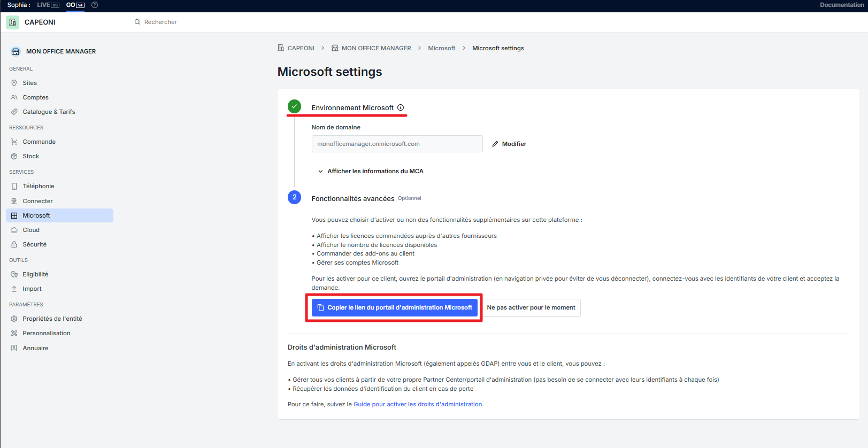Click the Personnalisation tools icon
Viewport: 868px width, 448px height.
[x=14, y=333]
